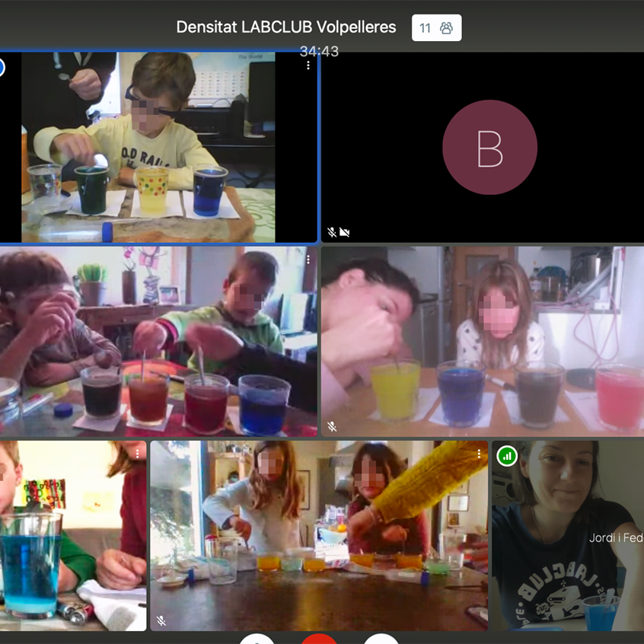Viewport: 644px width, 644px height.
Task: Select the maroon B avatar circle
Action: click(x=489, y=148)
